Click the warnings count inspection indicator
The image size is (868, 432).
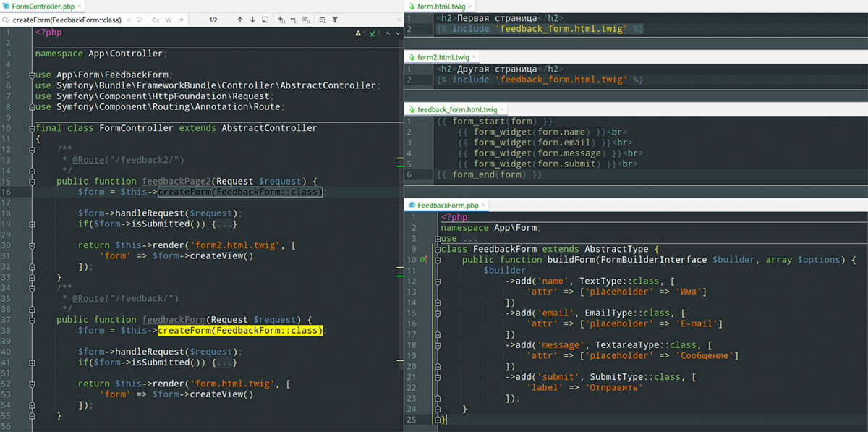(x=361, y=33)
